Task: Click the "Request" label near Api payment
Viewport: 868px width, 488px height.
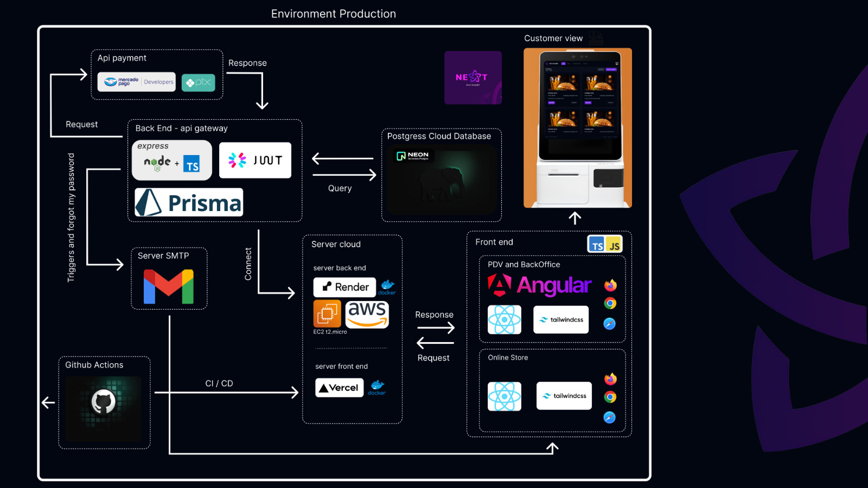Action: pos(82,125)
